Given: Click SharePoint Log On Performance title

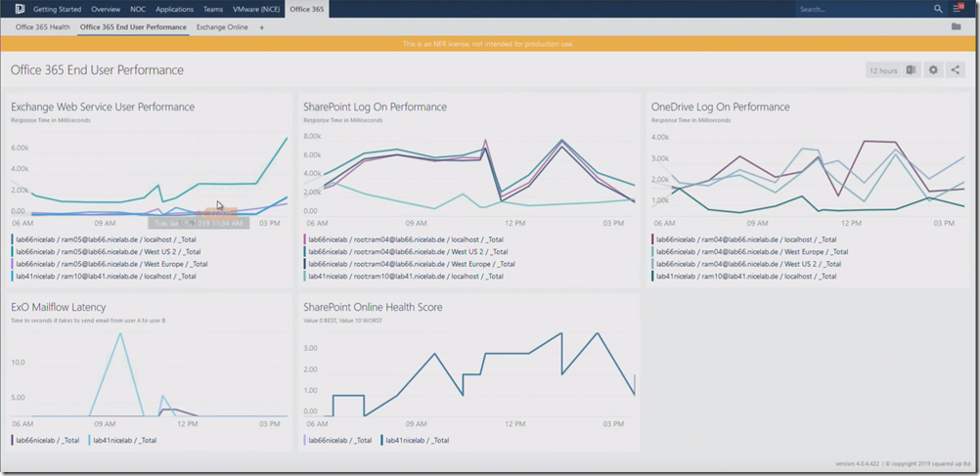Looking at the screenshot, I should click(x=375, y=107).
